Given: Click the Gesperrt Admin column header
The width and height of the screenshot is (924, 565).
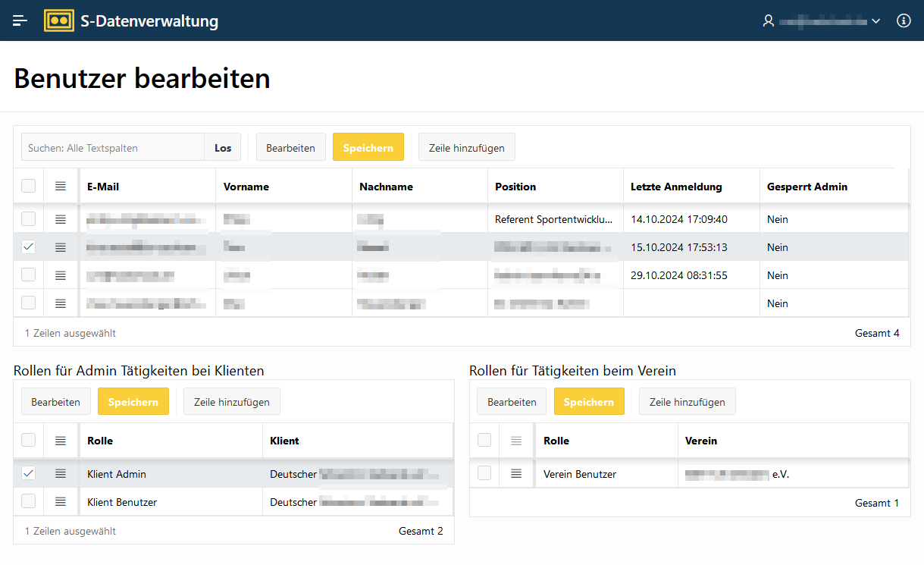Looking at the screenshot, I should point(807,187).
